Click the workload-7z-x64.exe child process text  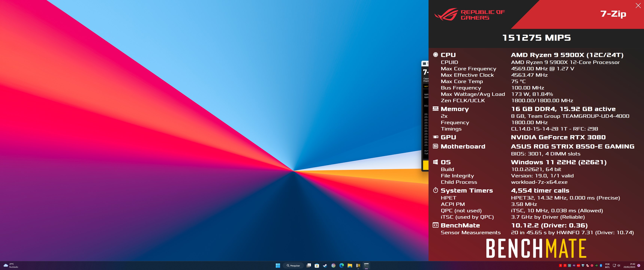tap(539, 182)
